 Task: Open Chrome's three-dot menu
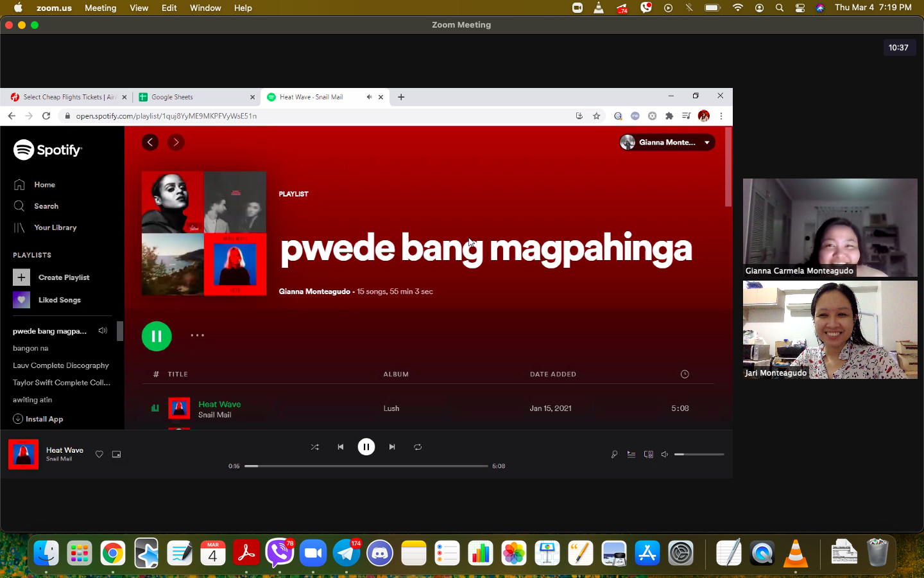(x=721, y=116)
